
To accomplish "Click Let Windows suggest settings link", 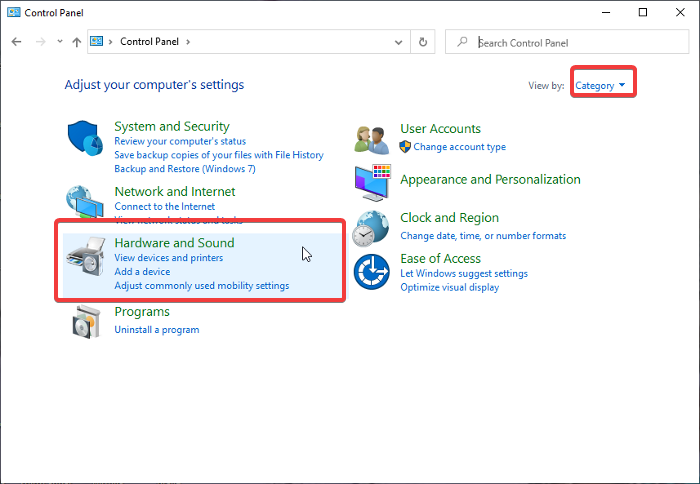I will click(x=464, y=274).
